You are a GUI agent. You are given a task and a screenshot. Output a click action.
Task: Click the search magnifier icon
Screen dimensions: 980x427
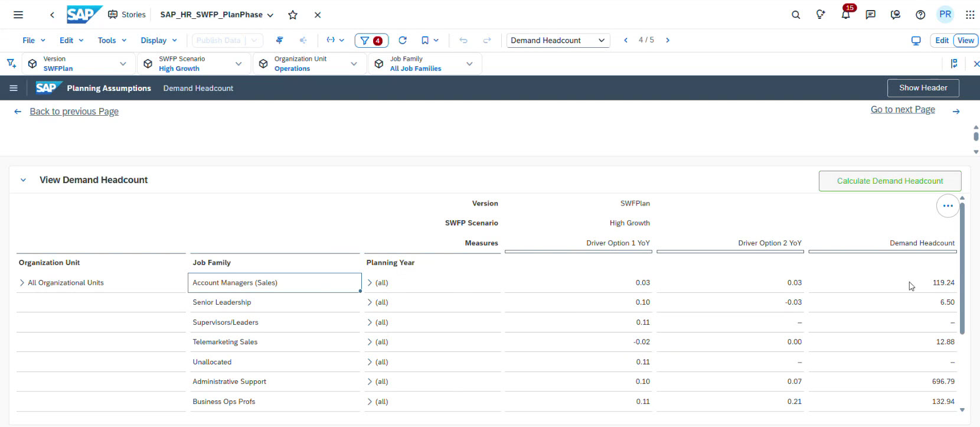pos(796,15)
